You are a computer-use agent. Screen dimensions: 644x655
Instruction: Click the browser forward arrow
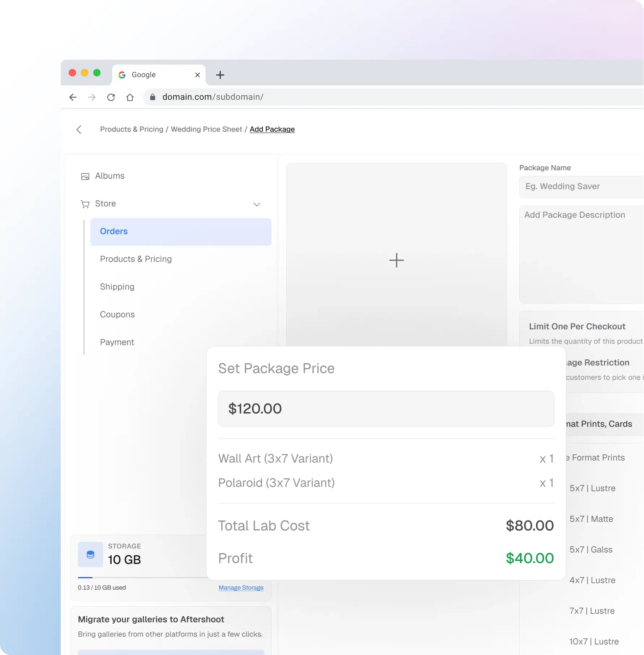pyautogui.click(x=92, y=97)
